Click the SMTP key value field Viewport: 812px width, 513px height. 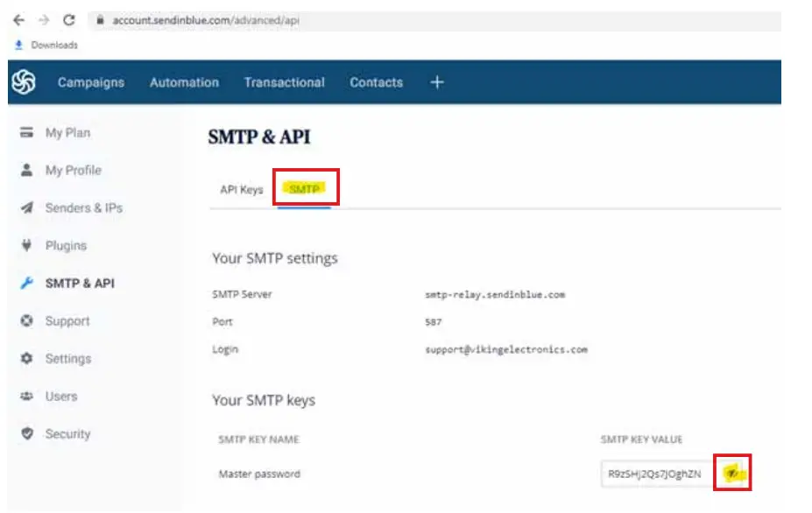point(657,474)
